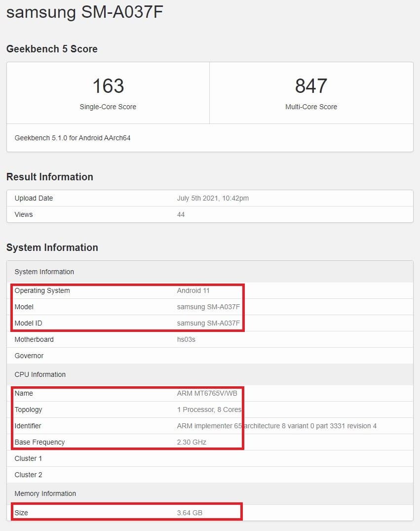
Task: Click the Memory Information section header
Action: 45,493
